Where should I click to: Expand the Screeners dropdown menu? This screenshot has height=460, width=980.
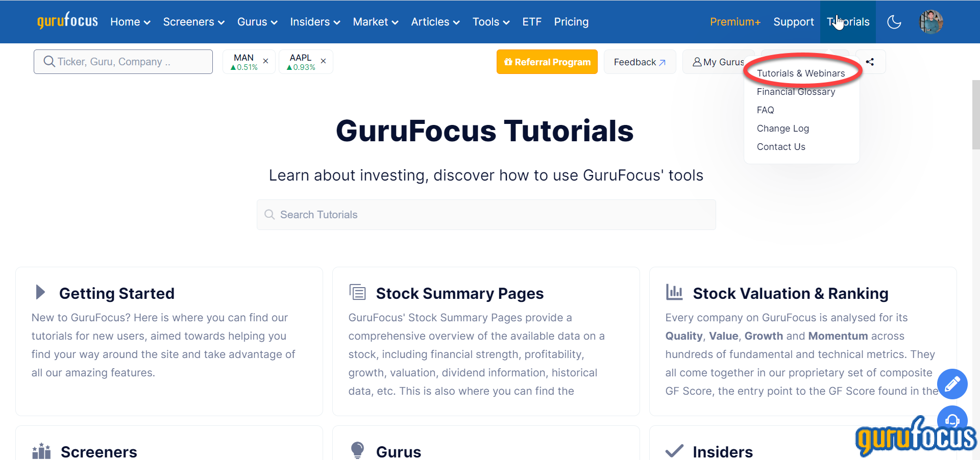tap(194, 22)
